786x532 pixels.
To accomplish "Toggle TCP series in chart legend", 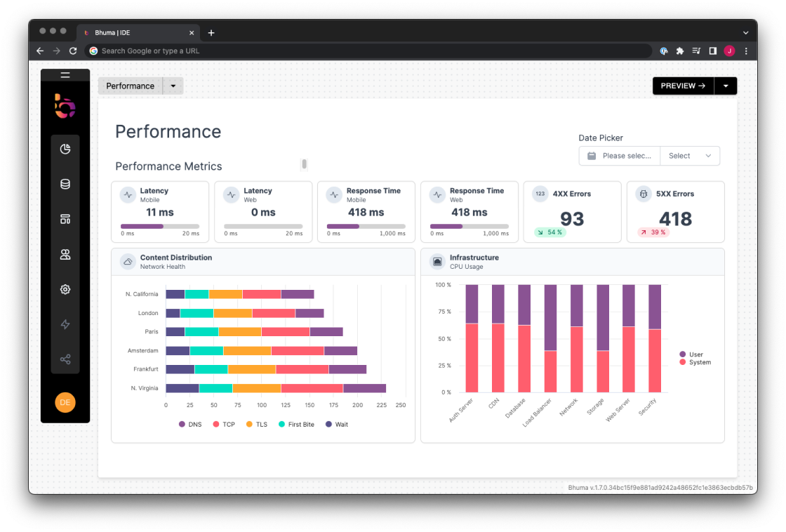I will (224, 424).
